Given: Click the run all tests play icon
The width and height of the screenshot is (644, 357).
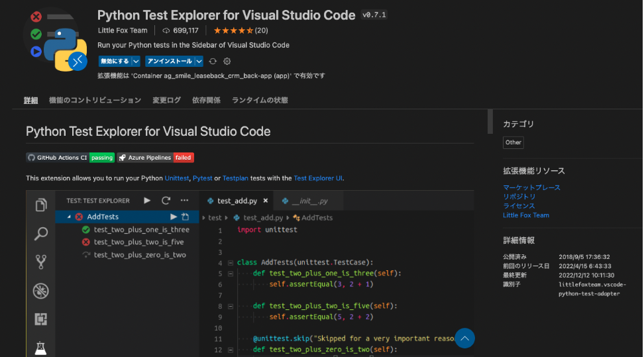Looking at the screenshot, I should (147, 201).
